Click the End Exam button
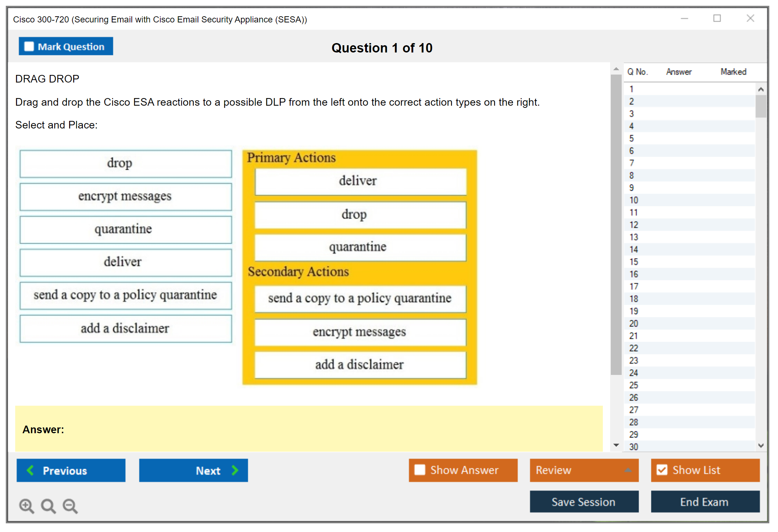The width and height of the screenshot is (778, 532). (x=705, y=502)
